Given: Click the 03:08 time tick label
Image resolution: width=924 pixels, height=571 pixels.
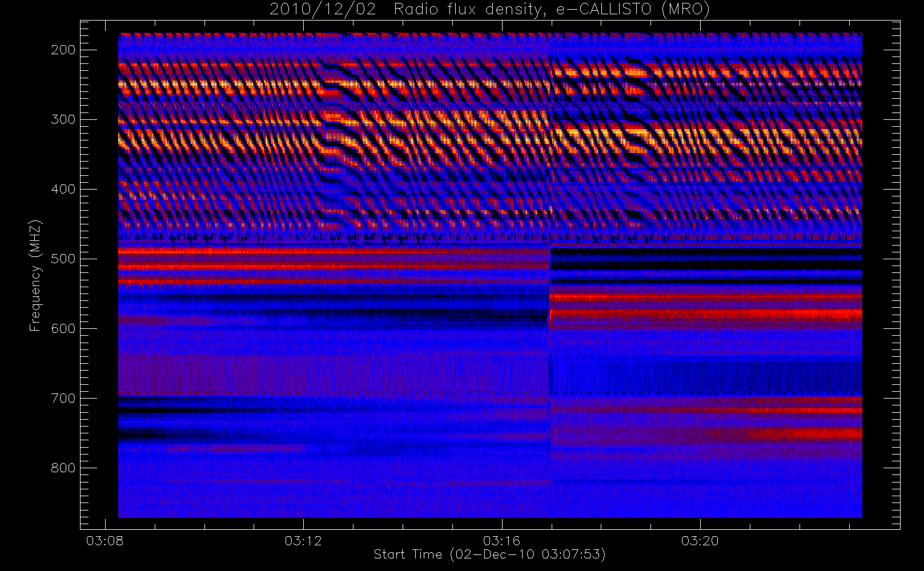Looking at the screenshot, I should coord(105,541).
